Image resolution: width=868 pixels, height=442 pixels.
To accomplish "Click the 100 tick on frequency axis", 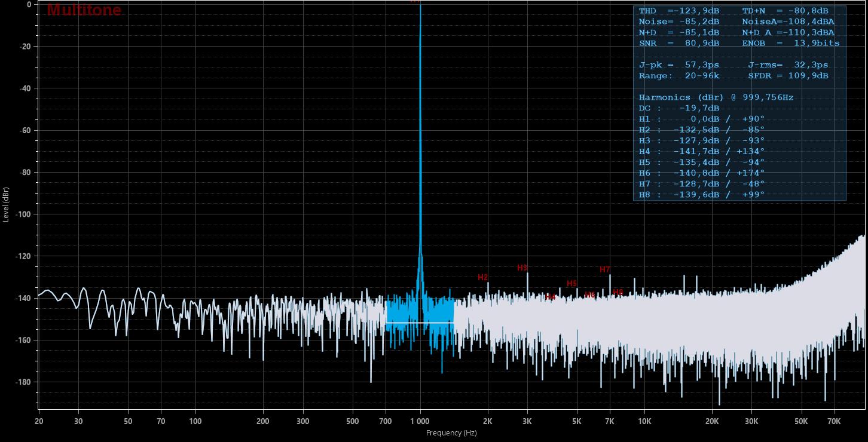I will [x=195, y=421].
